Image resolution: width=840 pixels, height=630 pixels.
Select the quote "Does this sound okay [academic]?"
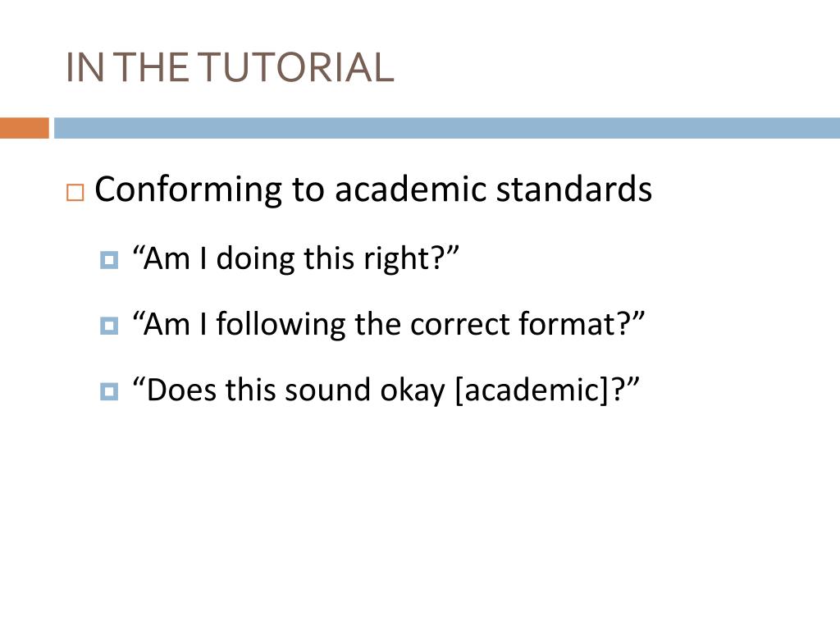pos(386,390)
